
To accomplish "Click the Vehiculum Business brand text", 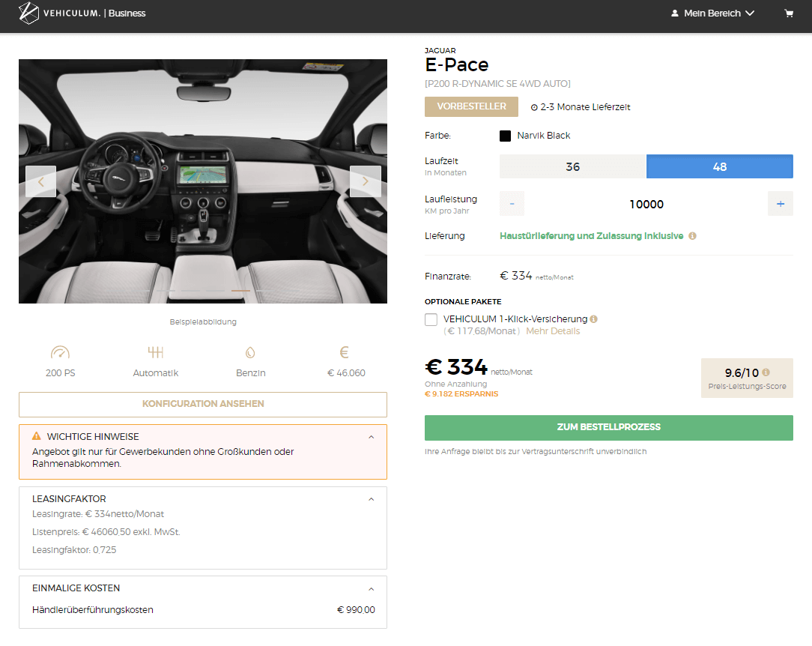I will 94,13.
